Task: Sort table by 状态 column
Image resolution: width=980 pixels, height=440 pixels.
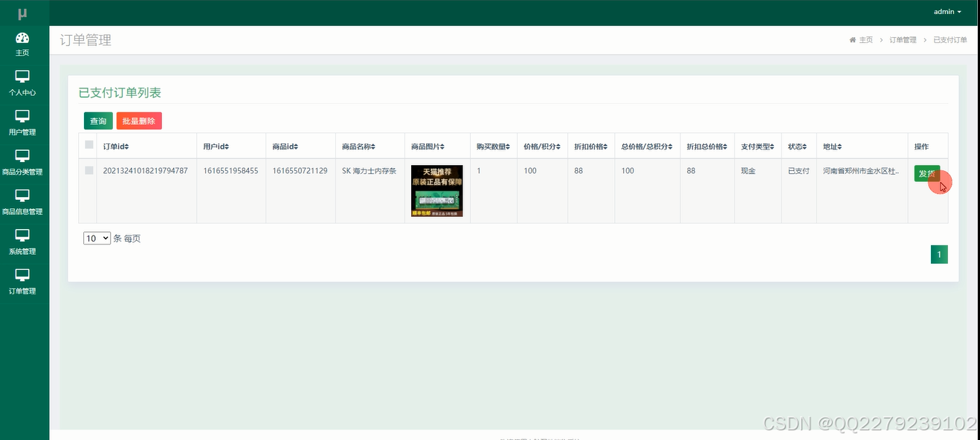Action: 797,146
